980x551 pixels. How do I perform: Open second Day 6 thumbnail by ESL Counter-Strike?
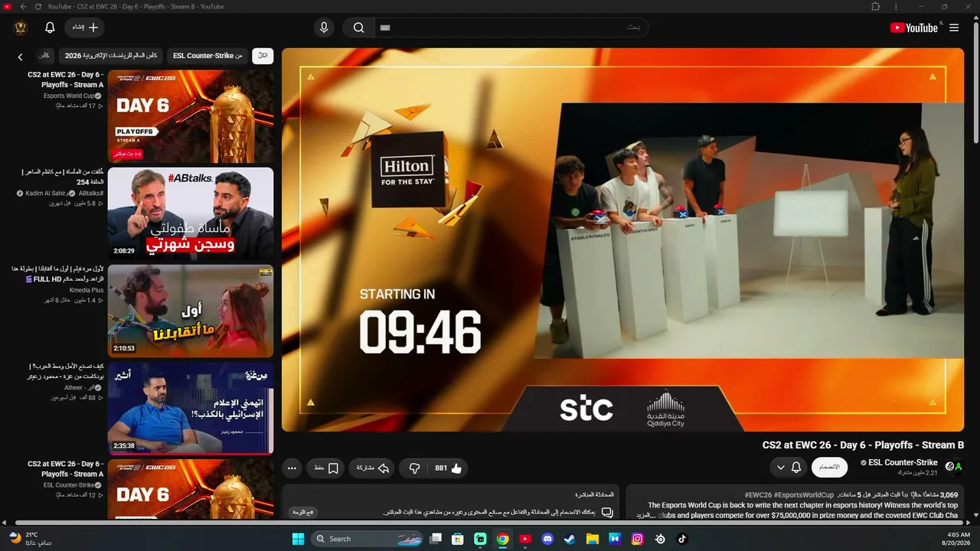pyautogui.click(x=191, y=491)
